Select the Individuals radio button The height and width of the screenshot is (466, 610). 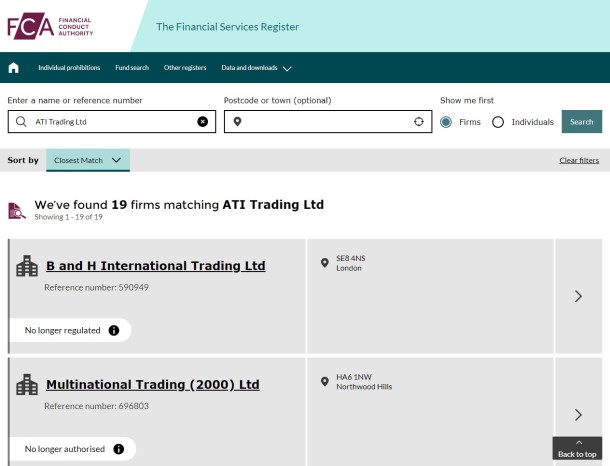498,122
